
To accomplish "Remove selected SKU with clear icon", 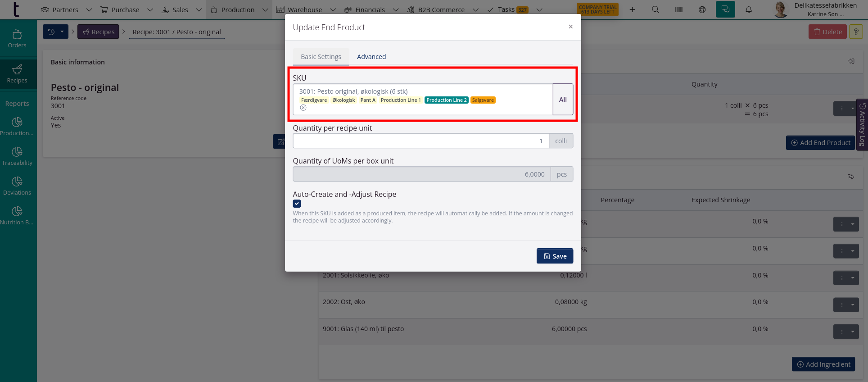I will coord(303,108).
